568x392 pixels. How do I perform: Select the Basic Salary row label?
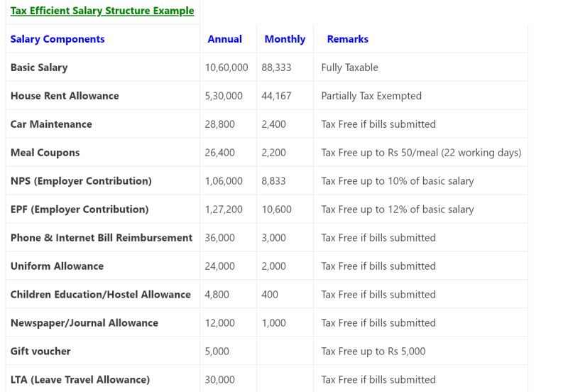39,67
